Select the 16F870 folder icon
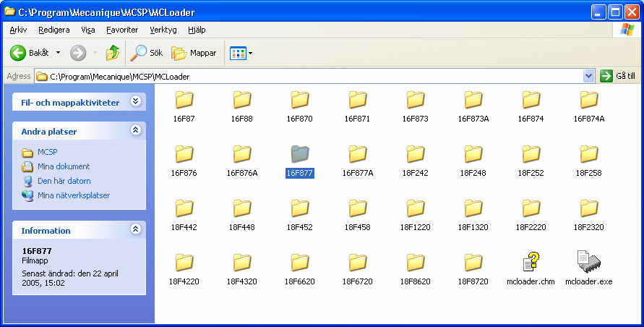The width and height of the screenshot is (644, 327). pyautogui.click(x=300, y=100)
